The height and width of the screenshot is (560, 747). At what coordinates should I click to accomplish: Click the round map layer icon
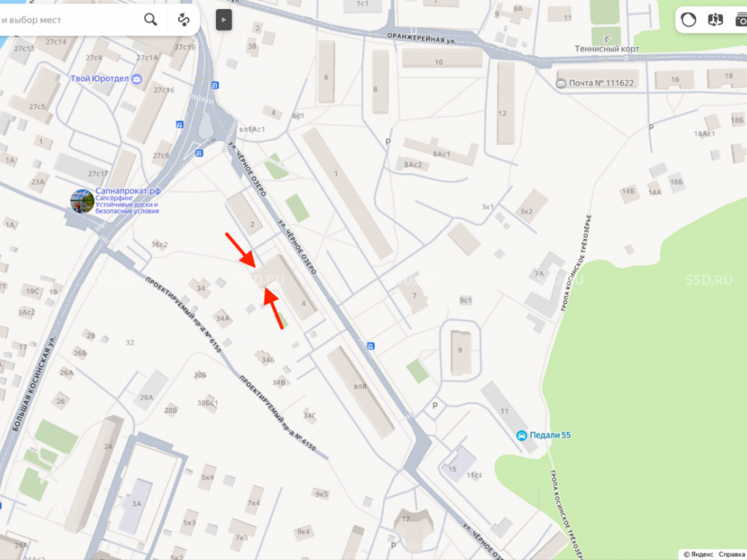(x=689, y=19)
